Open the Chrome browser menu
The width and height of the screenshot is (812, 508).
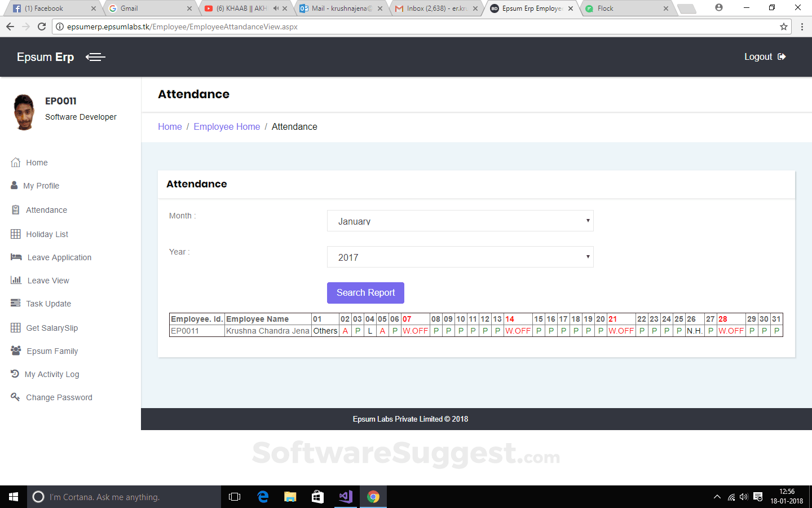click(802, 27)
